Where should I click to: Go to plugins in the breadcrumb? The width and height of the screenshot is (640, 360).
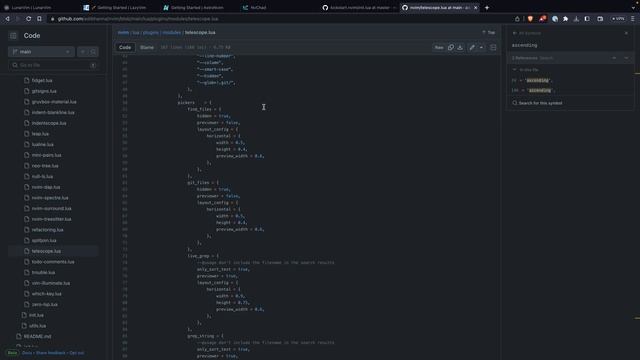point(151,33)
